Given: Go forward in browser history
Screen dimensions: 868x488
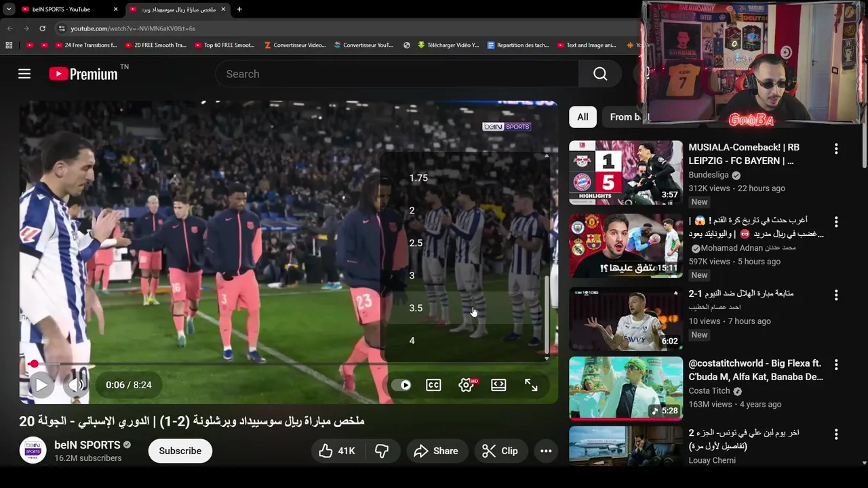Looking at the screenshot, I should [x=26, y=28].
